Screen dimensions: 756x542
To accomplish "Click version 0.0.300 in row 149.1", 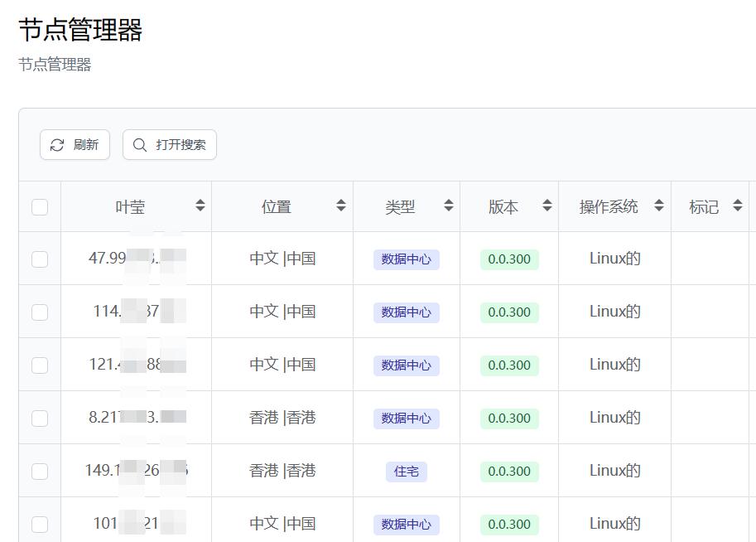I will coord(509,472).
